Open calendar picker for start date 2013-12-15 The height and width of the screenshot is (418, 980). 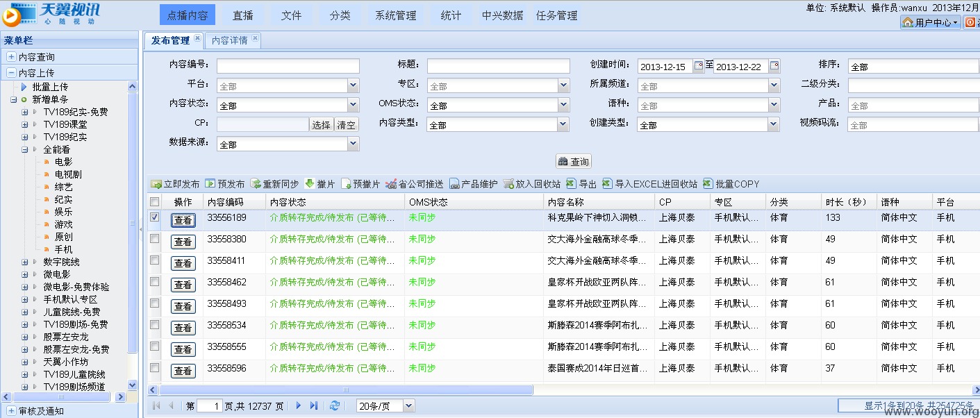click(699, 66)
